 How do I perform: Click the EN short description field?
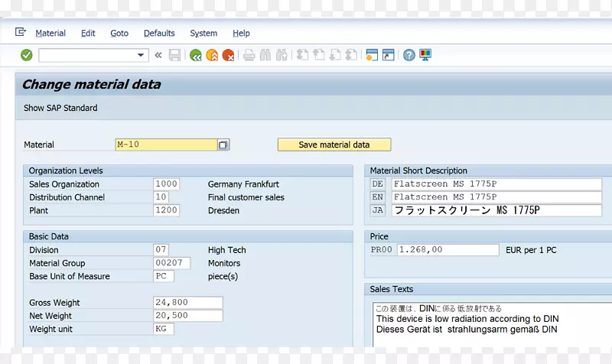(x=496, y=197)
